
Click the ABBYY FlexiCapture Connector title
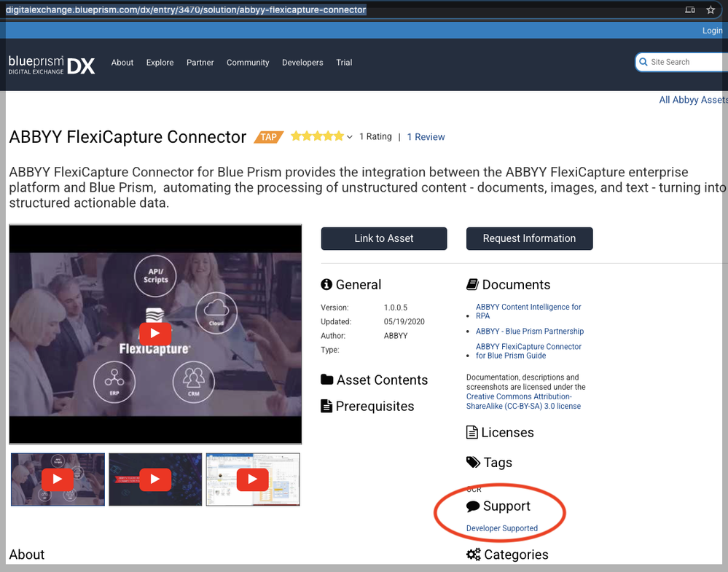coord(128,137)
